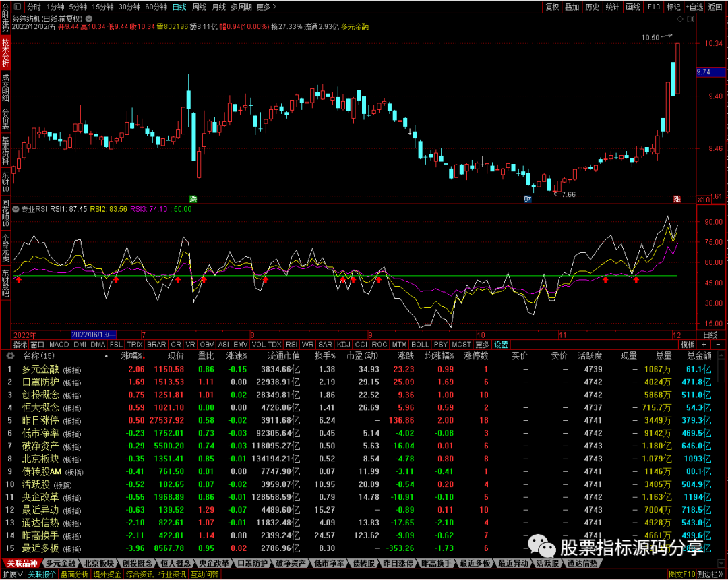Zoom in chart with the + button

pos(704,345)
